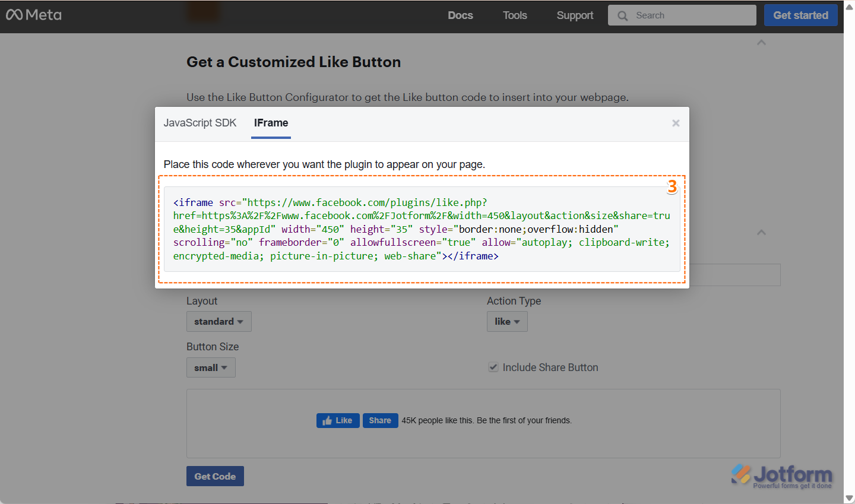
Task: Switch to the JavaScript SDK tab
Action: tap(200, 123)
